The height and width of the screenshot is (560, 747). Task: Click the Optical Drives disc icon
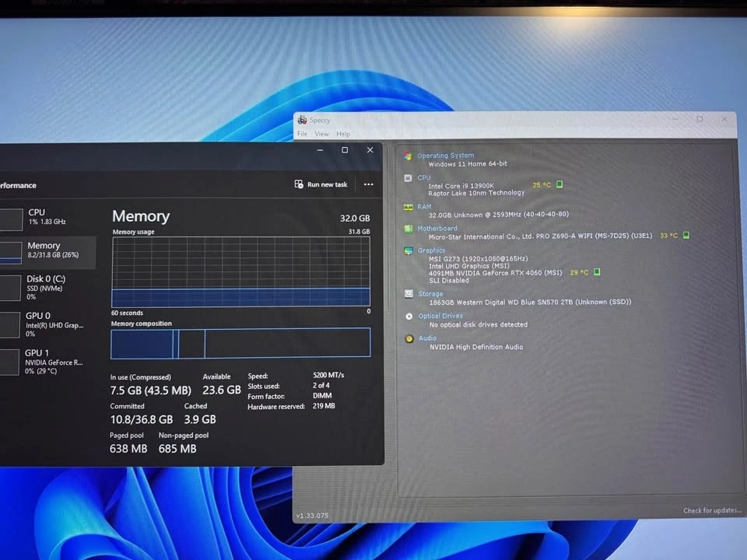click(409, 317)
